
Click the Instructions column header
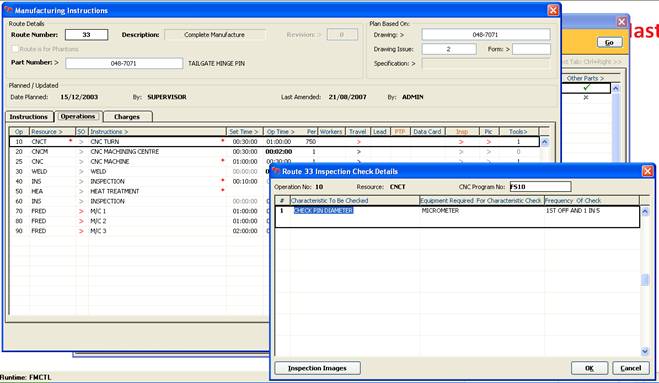[157, 132]
